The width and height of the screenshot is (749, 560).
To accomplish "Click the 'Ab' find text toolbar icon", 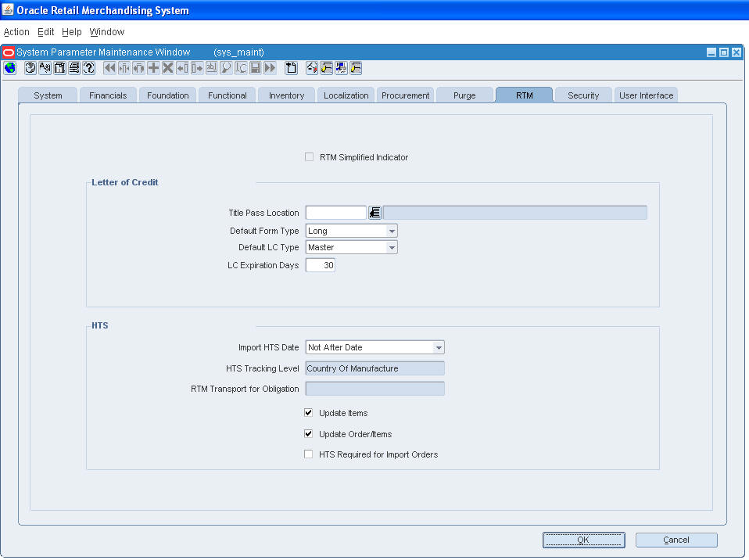I will coord(45,68).
